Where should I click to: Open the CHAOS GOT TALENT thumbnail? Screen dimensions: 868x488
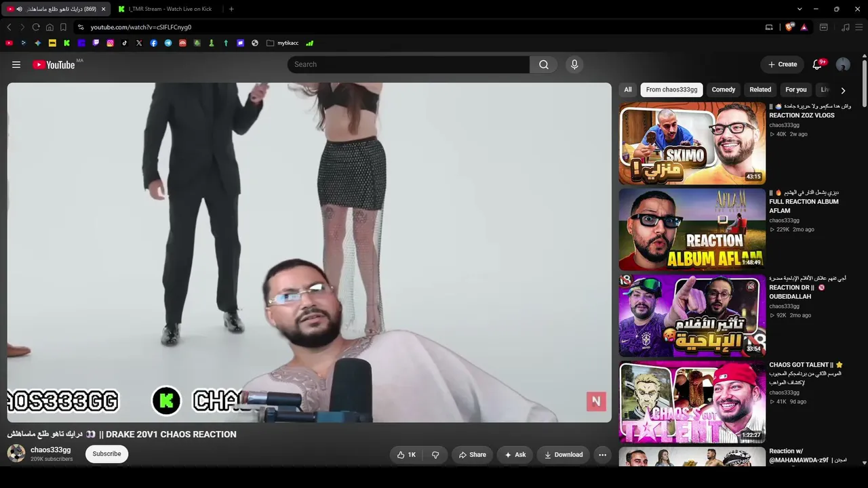pos(692,401)
